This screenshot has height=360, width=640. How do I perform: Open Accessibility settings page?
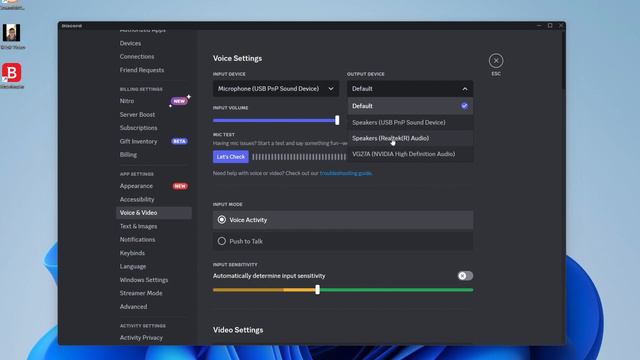(x=137, y=200)
